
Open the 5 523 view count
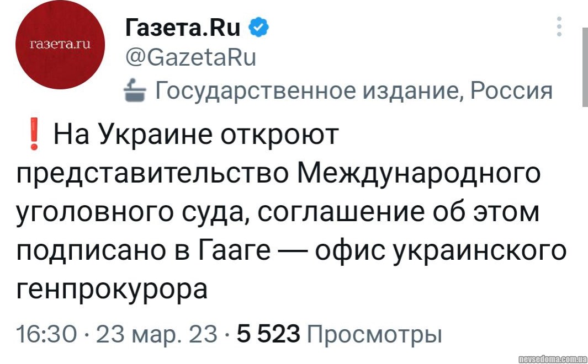pos(268,334)
